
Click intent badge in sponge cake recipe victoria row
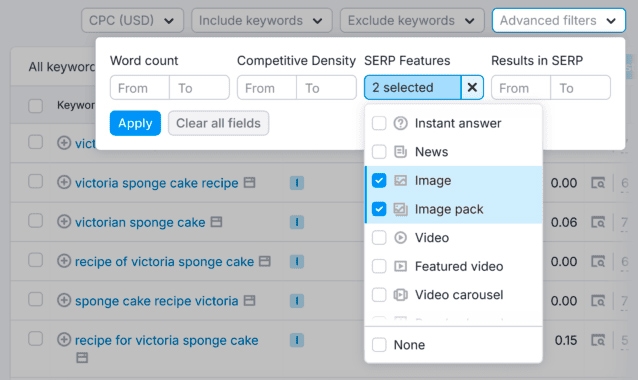[x=297, y=301]
